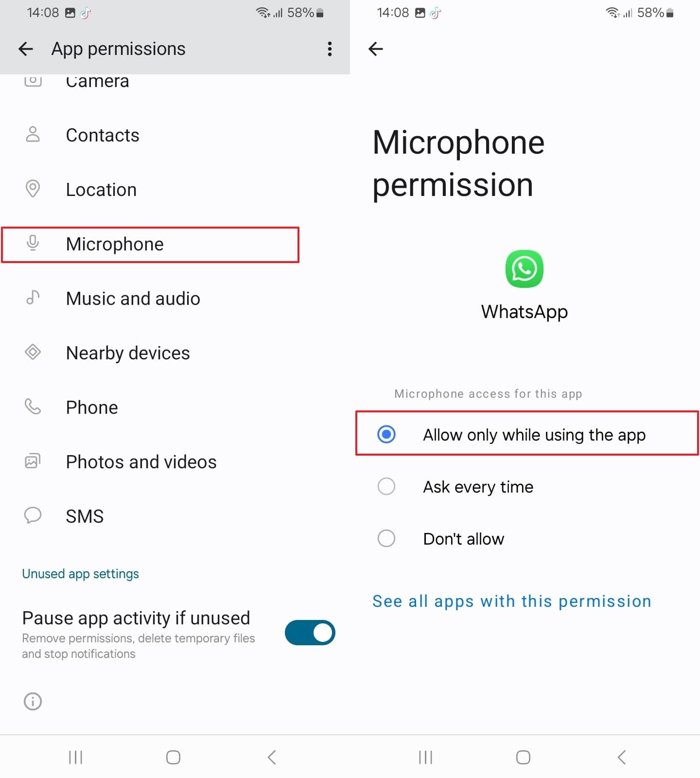Select Allow only while using the app
700x778 pixels.
[385, 434]
